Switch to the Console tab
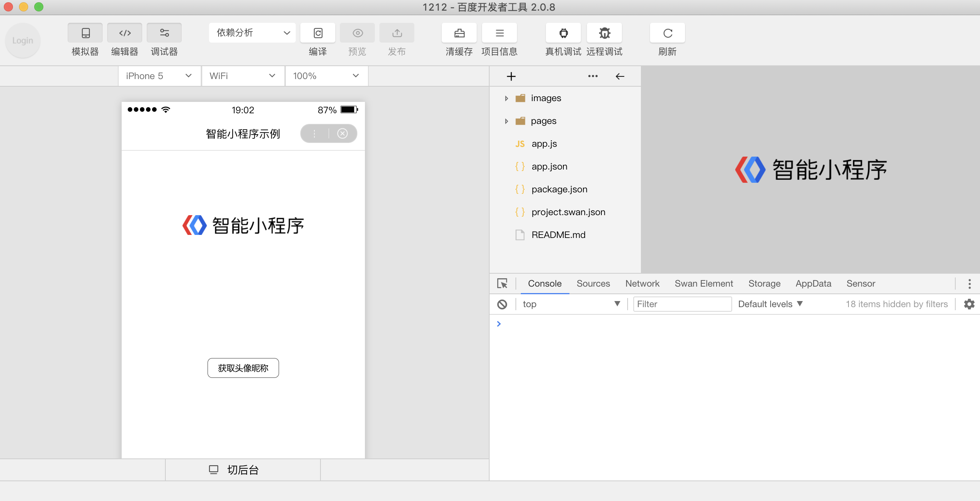The width and height of the screenshot is (980, 501). click(x=544, y=284)
